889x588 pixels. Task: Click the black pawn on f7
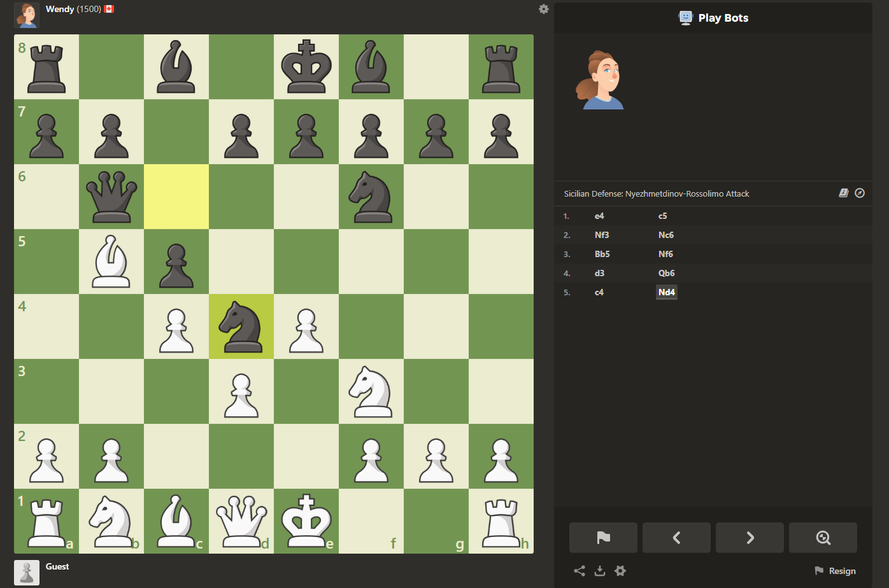tap(371, 132)
